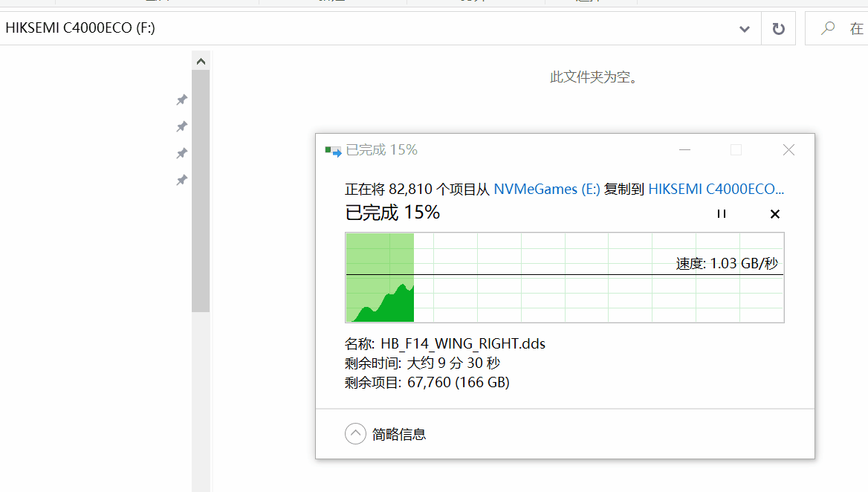Screen dimensions: 868x492
Task: Cancel the copy with the bold X
Action: pyautogui.click(x=775, y=214)
